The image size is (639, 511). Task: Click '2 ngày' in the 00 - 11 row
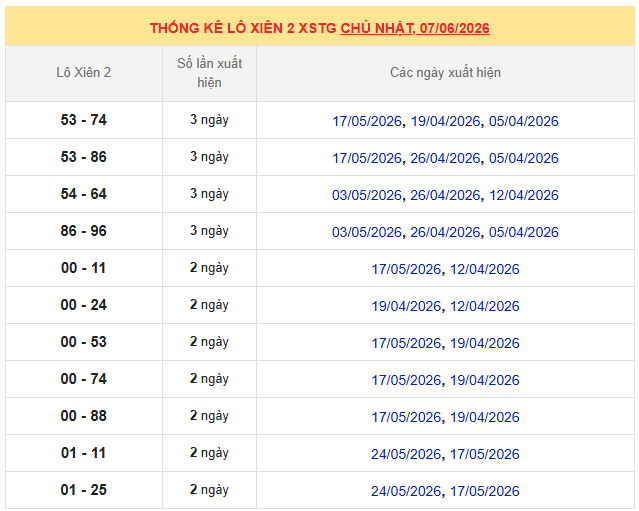click(x=209, y=268)
